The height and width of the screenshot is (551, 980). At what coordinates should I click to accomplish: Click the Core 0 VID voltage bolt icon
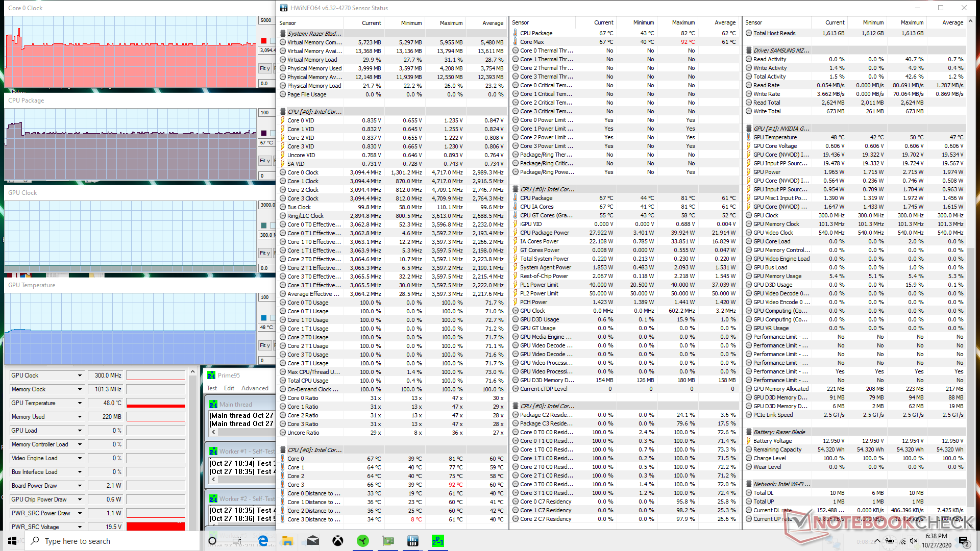point(283,120)
